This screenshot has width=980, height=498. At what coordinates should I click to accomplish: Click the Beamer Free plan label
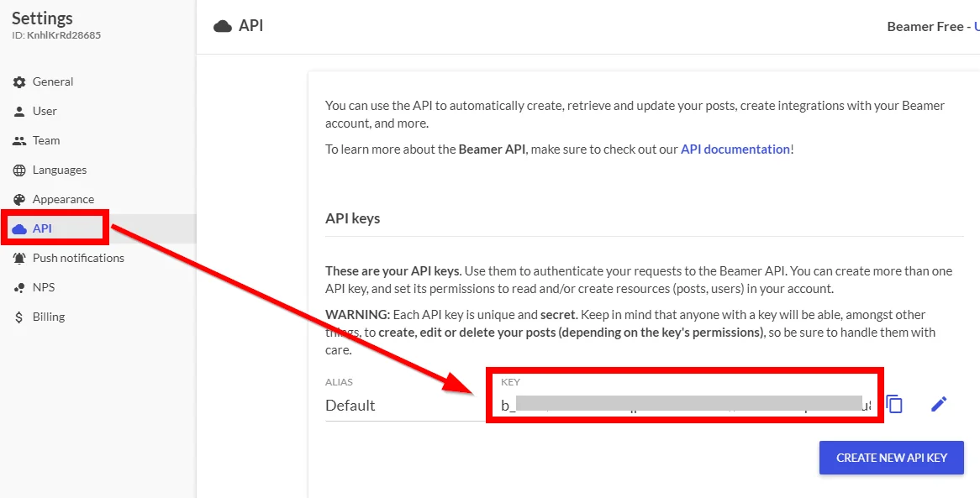tap(925, 27)
